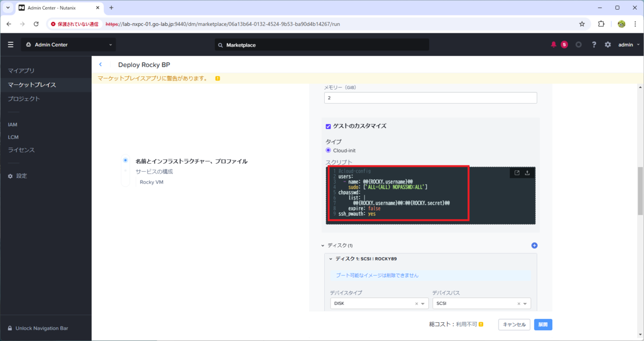Open the settings gear in header
This screenshot has height=341, width=644.
click(x=608, y=45)
